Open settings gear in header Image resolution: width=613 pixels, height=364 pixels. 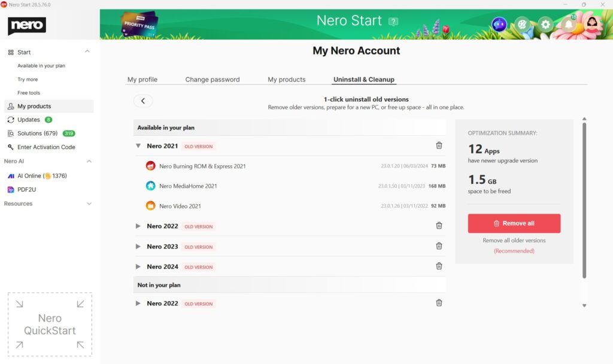545,24
